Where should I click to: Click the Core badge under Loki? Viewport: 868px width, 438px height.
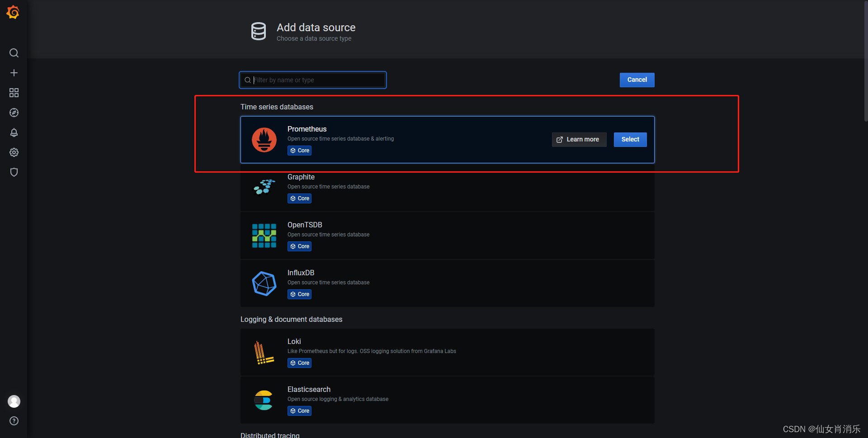coord(299,363)
